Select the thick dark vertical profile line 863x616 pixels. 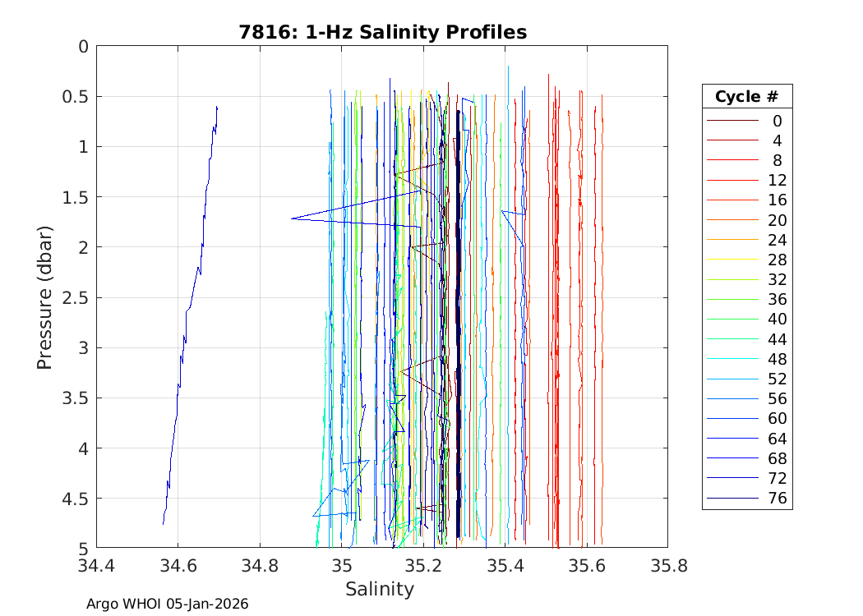pos(458,329)
